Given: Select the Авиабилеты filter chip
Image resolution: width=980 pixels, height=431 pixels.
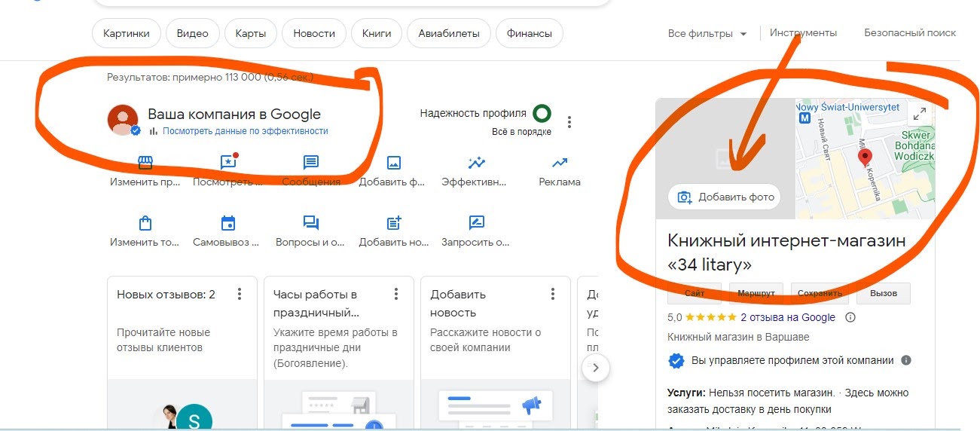Looking at the screenshot, I should tap(449, 33).
